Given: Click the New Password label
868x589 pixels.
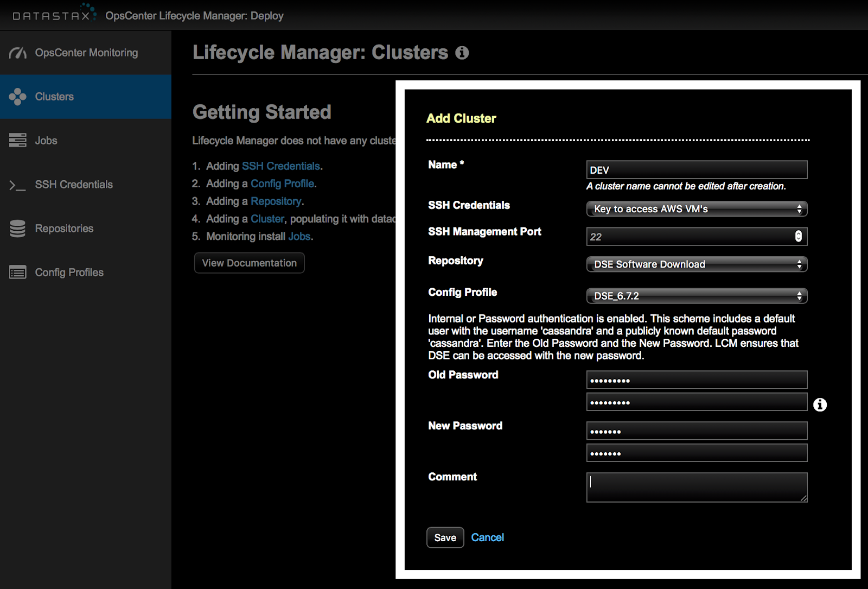Looking at the screenshot, I should click(x=465, y=426).
